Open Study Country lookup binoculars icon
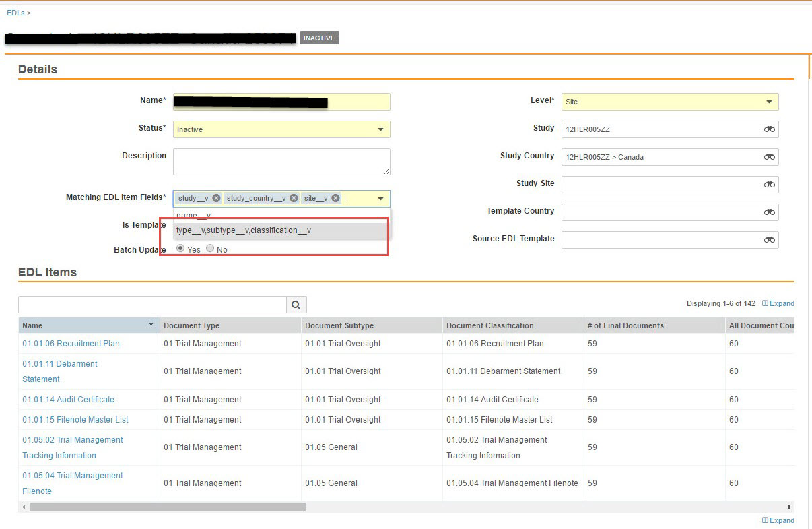Viewport: 812px width, 529px height. tap(769, 157)
